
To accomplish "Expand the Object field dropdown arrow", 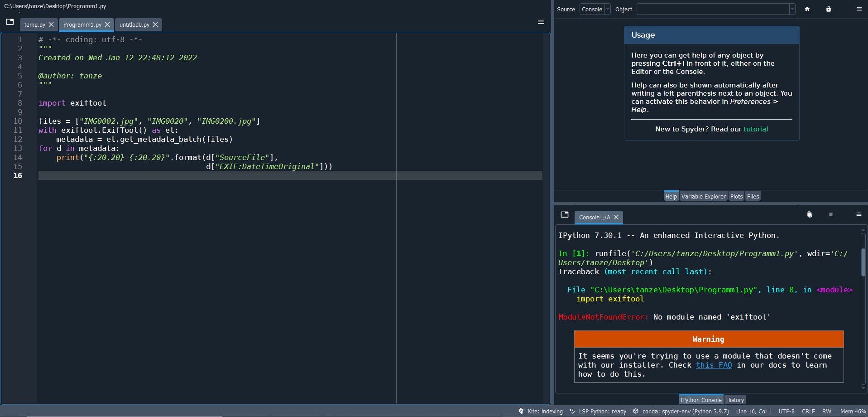I will click(x=792, y=9).
